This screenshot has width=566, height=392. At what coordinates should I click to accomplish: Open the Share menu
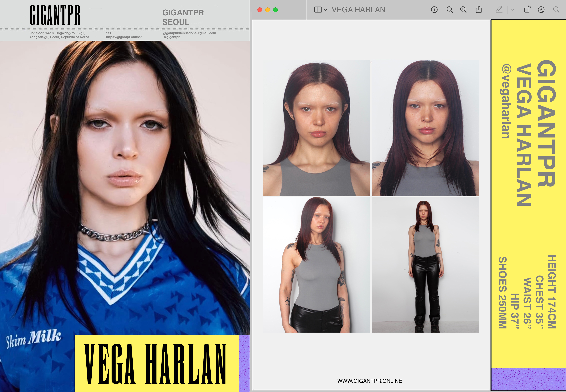point(478,10)
